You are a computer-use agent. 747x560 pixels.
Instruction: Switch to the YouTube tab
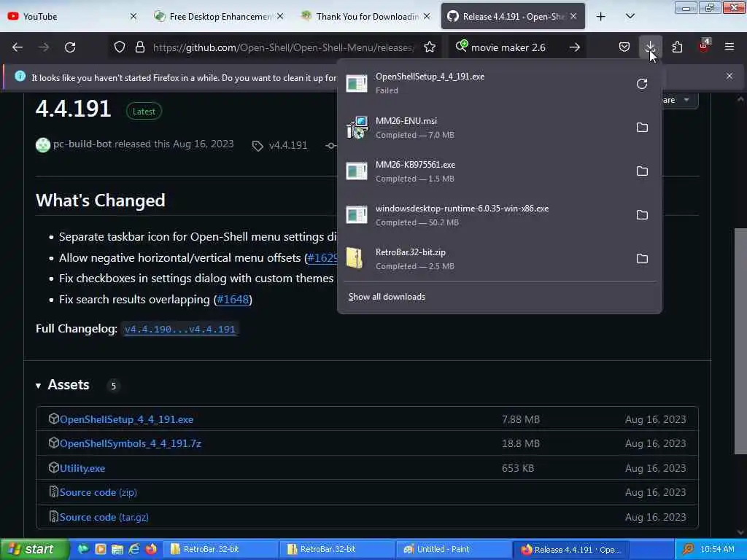[73, 16]
